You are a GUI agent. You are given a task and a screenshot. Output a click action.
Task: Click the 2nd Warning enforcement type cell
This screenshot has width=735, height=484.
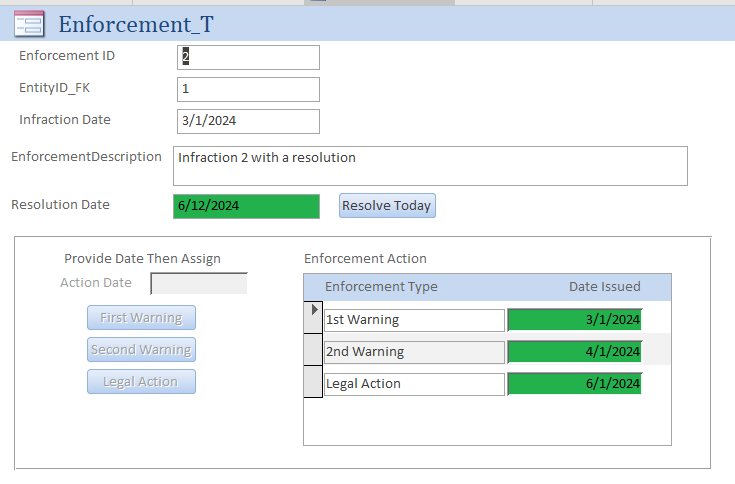(x=414, y=352)
